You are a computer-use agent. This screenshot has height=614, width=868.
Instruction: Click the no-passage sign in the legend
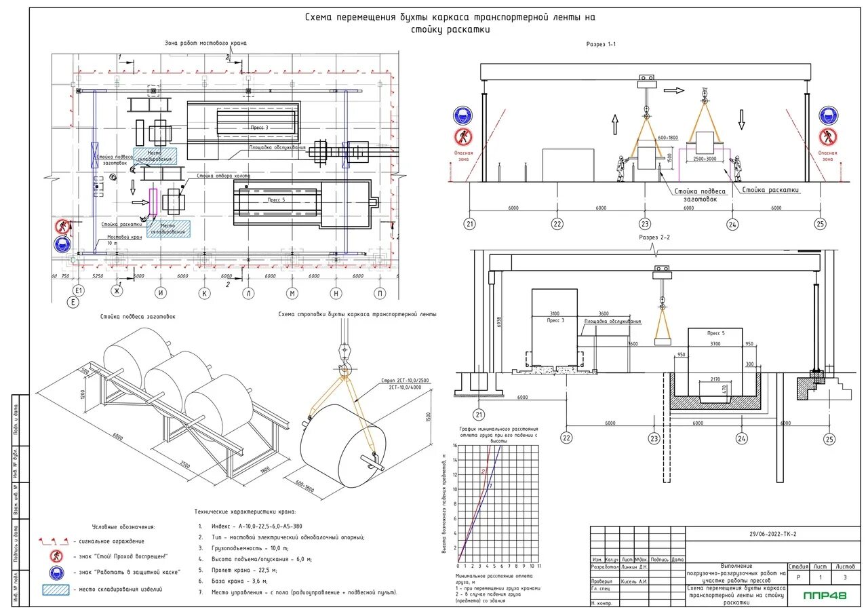[57, 556]
